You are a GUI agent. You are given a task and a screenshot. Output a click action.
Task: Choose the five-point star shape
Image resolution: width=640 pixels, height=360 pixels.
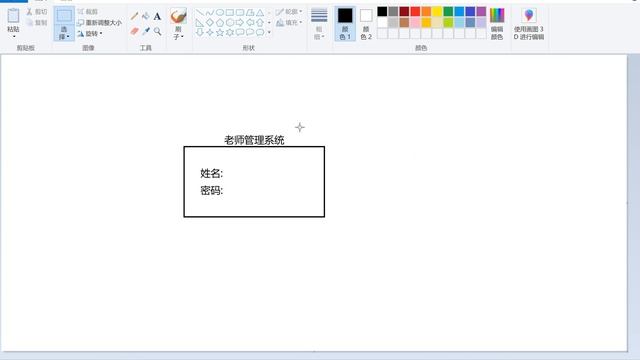click(x=220, y=32)
